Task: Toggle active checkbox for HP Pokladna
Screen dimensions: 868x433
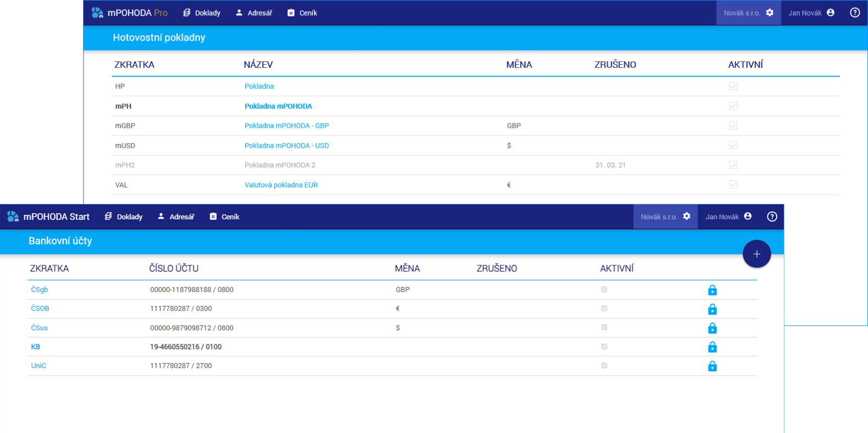Action: (x=733, y=87)
